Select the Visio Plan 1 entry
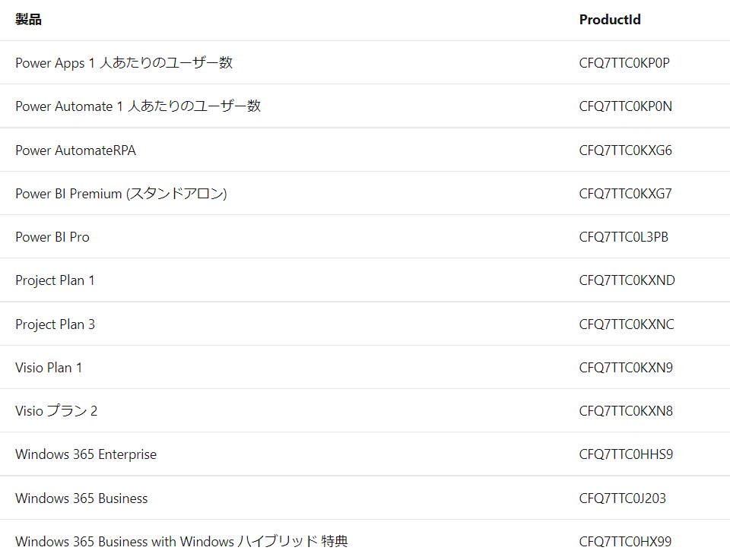730x560 pixels. (x=49, y=368)
